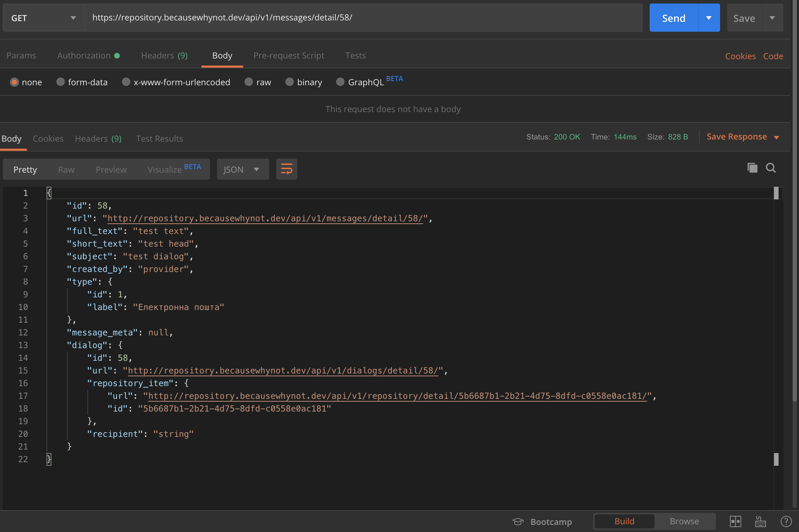
Task: Choose the binary body radio button
Action: 290,82
